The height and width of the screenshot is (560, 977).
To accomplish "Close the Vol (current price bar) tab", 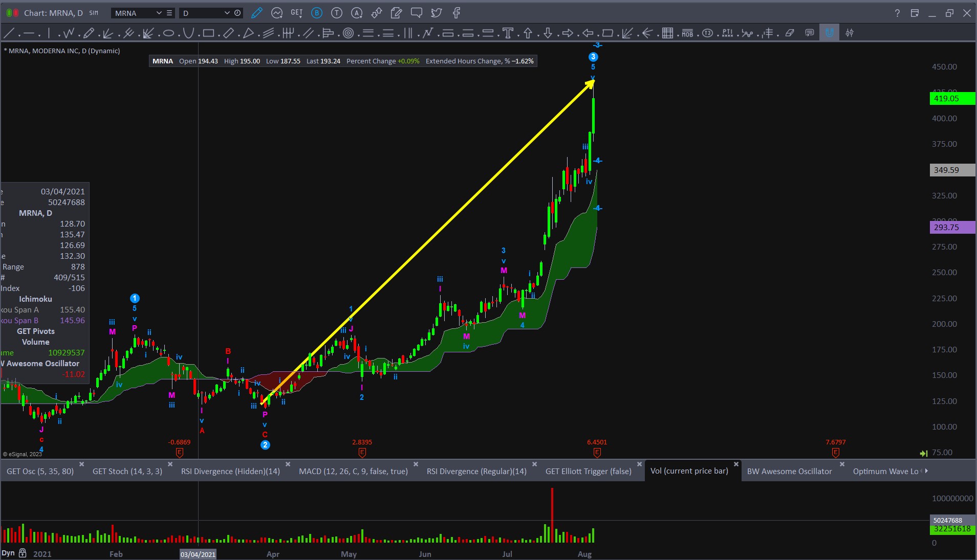I will [x=736, y=464].
